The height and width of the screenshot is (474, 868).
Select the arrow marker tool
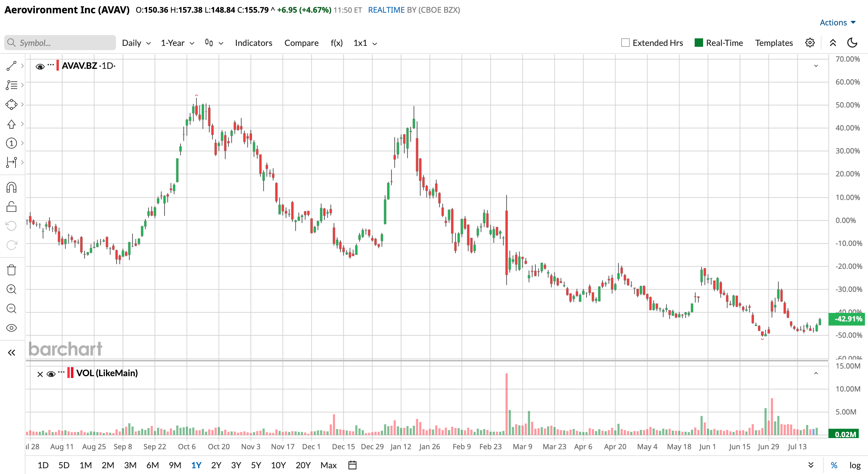(11, 124)
